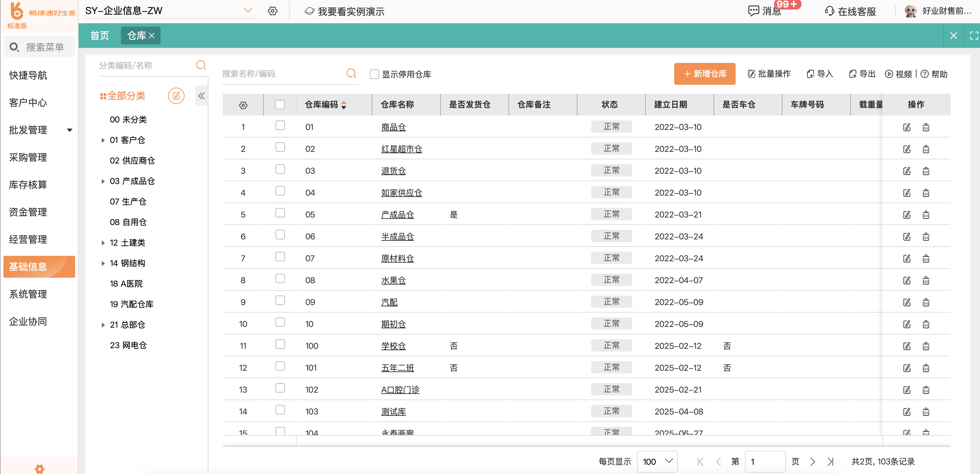Viewport: 980px width, 474px height.
Task: Switch to the 首页 tab
Action: click(x=100, y=36)
